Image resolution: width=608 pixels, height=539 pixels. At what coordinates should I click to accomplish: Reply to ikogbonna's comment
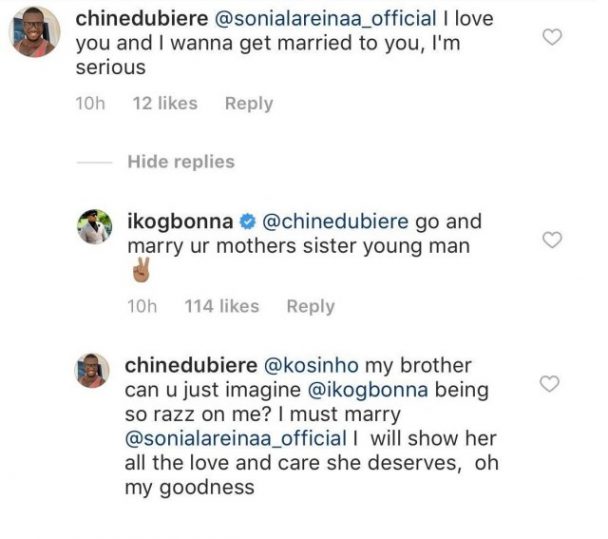click(x=310, y=306)
